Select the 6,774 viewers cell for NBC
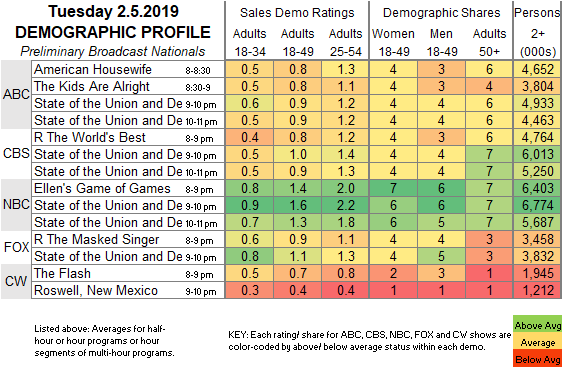Viewport: 562px width, 367px height. [x=538, y=205]
